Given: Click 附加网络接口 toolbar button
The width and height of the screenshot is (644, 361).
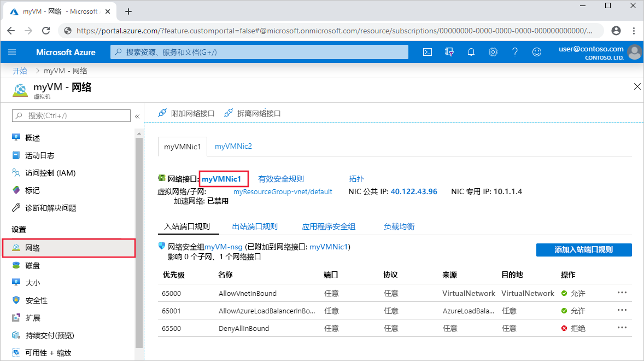Looking at the screenshot, I should coord(186,113).
